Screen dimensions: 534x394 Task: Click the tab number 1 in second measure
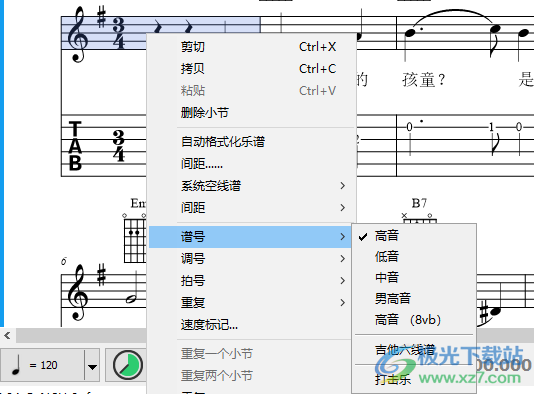(491, 127)
